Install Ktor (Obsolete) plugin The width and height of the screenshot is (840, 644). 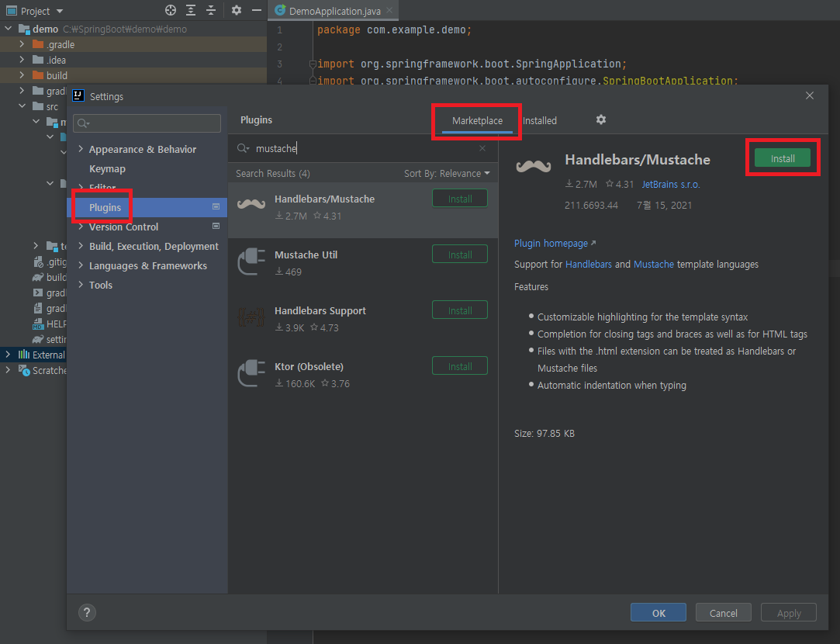pyautogui.click(x=460, y=366)
